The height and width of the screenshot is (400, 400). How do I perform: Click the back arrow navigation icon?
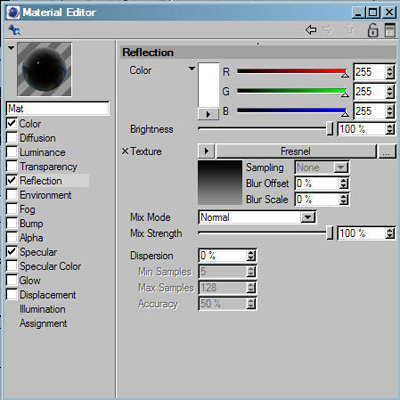click(311, 30)
